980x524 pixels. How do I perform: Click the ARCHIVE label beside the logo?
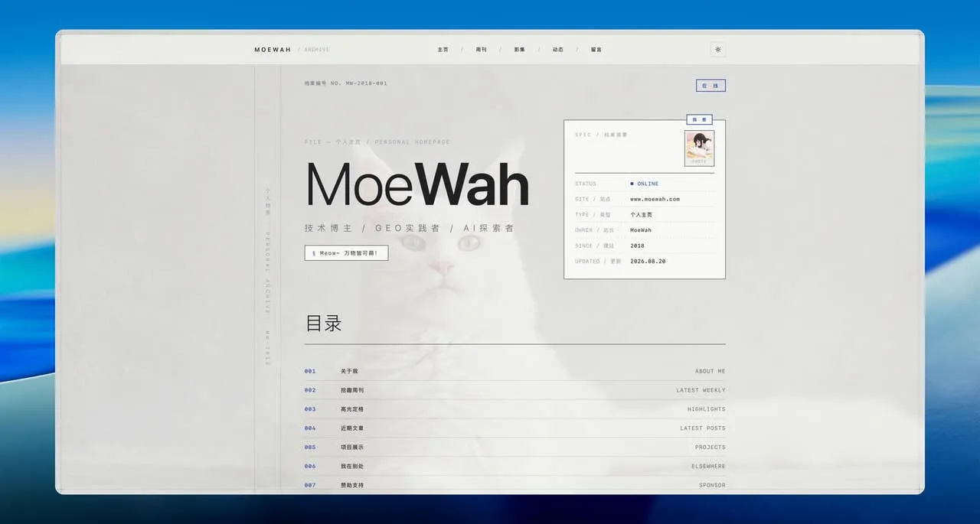tap(317, 50)
